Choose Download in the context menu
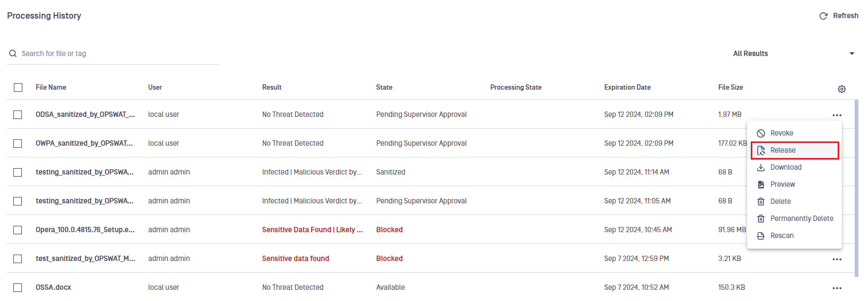868x301 pixels. (794, 168)
